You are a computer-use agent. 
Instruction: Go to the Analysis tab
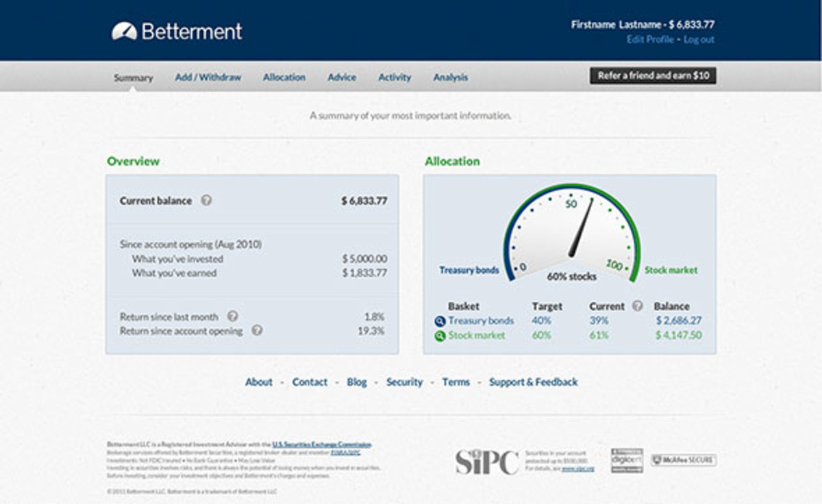[450, 77]
